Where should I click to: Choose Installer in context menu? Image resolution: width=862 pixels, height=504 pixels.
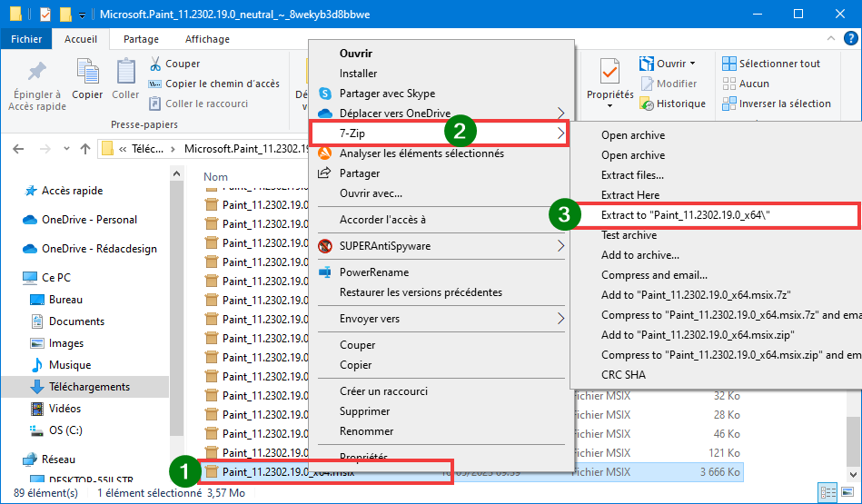[x=441, y=73]
